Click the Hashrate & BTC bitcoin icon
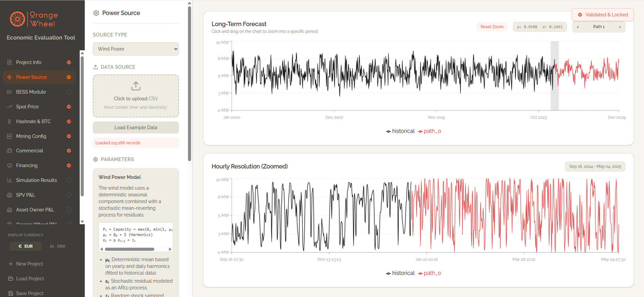This screenshot has height=297, width=644. pos(9,121)
